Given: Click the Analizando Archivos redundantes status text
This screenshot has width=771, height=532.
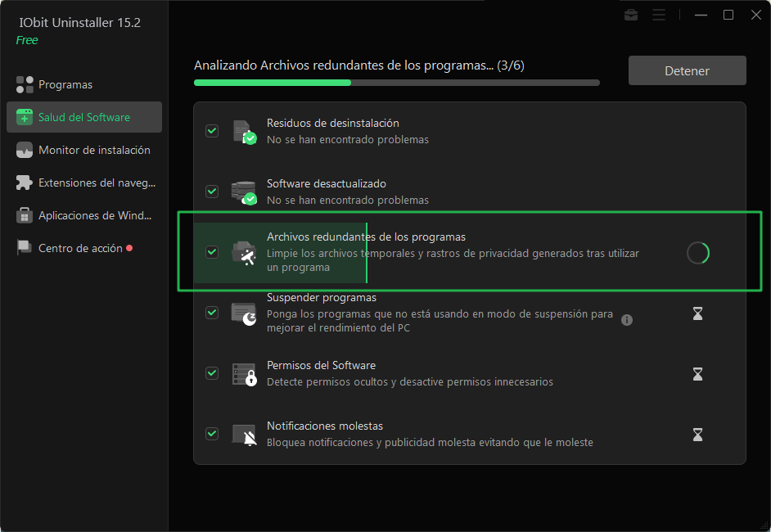Looking at the screenshot, I should 359,65.
